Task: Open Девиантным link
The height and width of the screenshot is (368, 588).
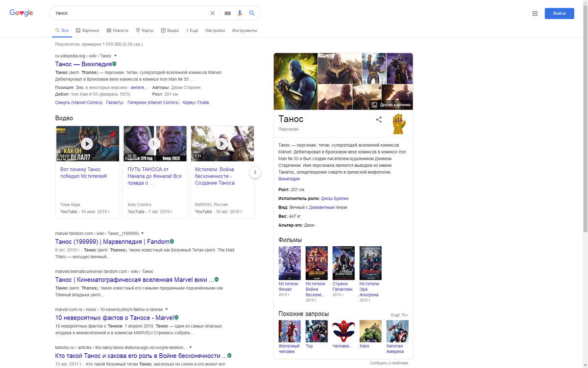Action: [322, 208]
